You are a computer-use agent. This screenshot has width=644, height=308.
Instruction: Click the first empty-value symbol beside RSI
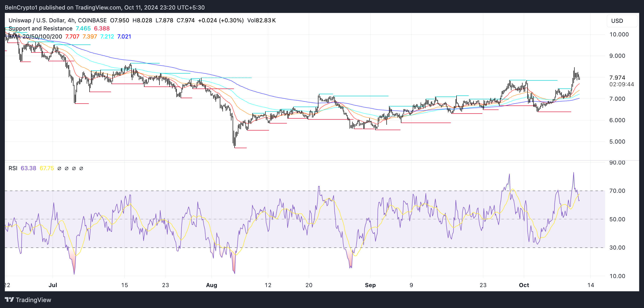pos(59,168)
